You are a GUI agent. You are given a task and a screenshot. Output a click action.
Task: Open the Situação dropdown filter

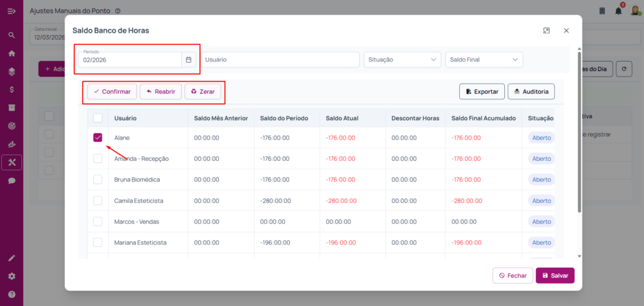[x=402, y=60]
